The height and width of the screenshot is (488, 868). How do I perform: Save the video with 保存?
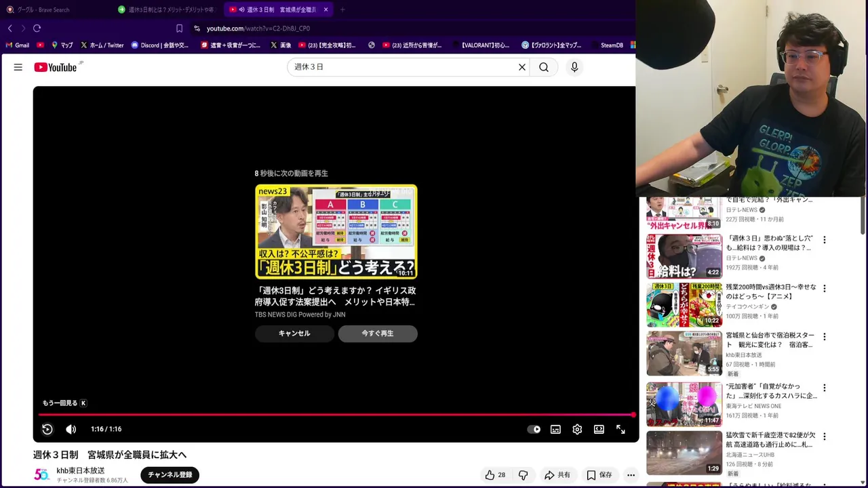point(599,475)
